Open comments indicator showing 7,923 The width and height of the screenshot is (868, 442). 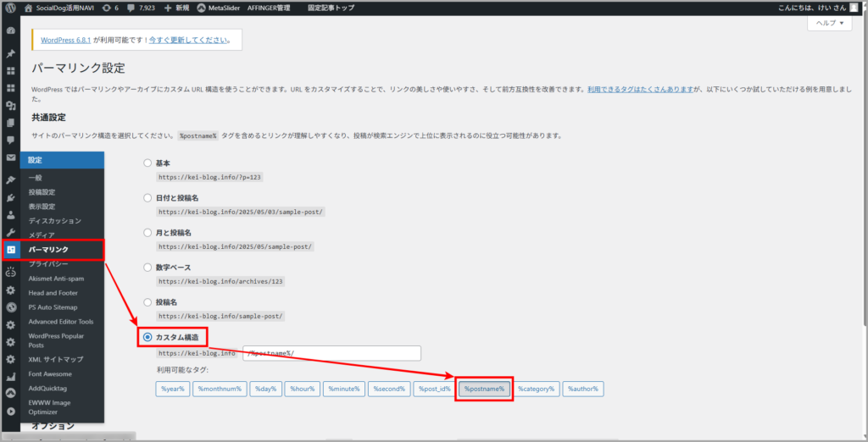pyautogui.click(x=142, y=8)
